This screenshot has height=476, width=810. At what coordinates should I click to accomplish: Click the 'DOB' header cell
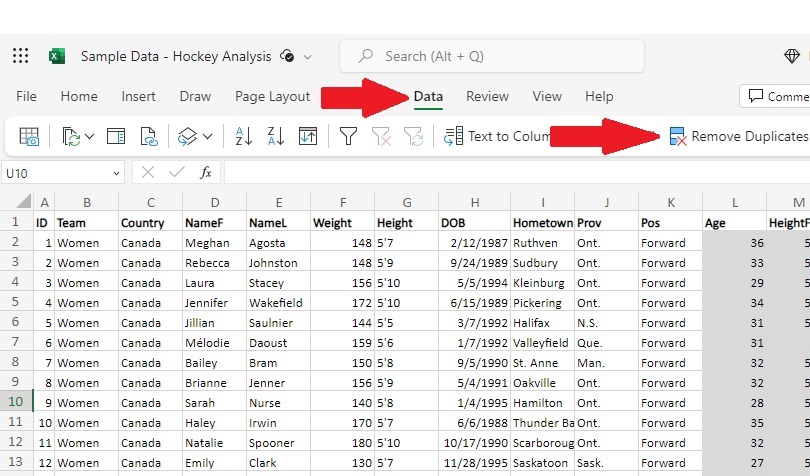pos(475,223)
